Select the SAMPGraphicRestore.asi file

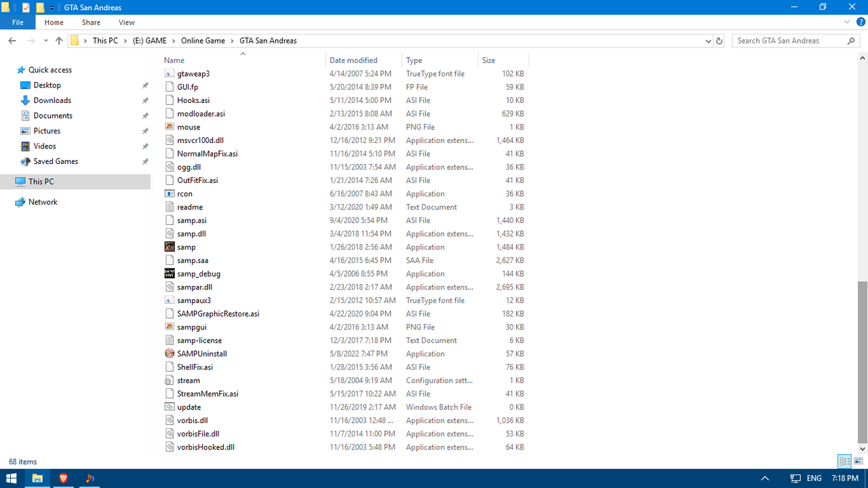point(218,314)
